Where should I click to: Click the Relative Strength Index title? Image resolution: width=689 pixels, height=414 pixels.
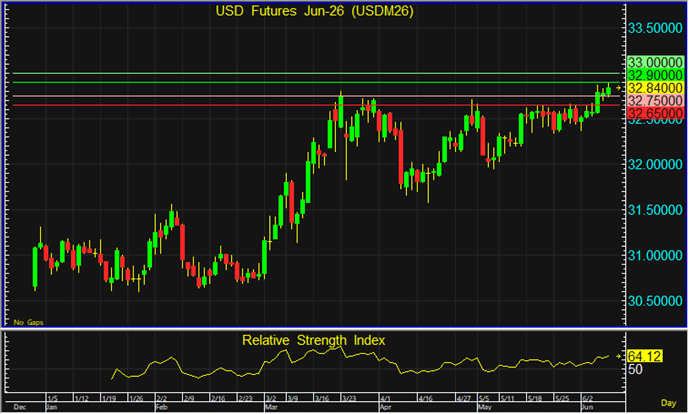313,340
